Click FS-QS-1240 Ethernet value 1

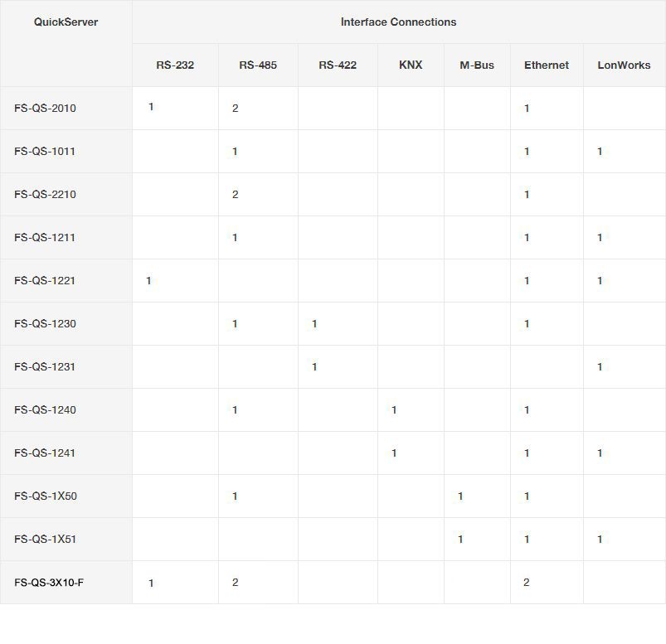[x=527, y=410]
